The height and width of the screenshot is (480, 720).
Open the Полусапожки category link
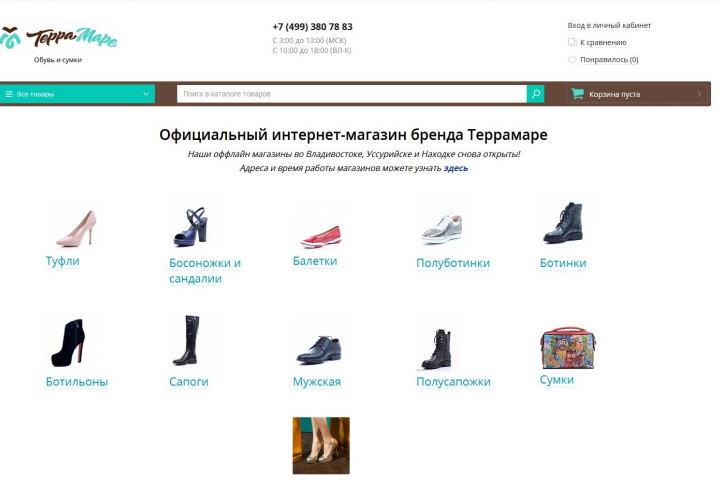[453, 382]
